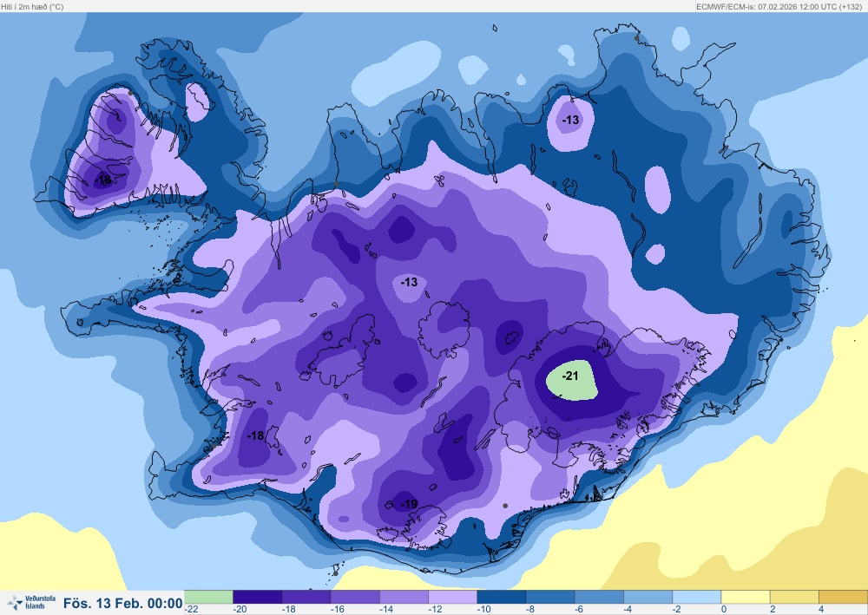Pick the yellow 2 to 4 legend swatch
This screenshot has height=615, width=868.
click(794, 597)
